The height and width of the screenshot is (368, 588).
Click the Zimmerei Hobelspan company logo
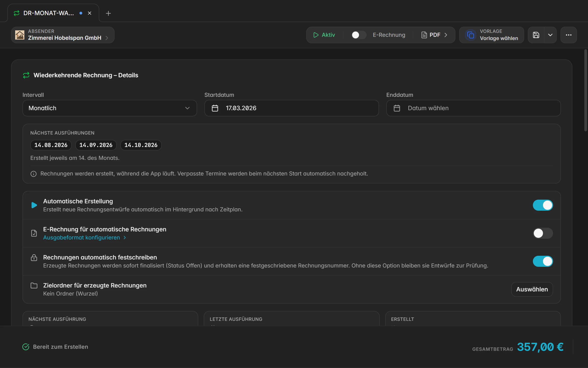pos(20,35)
